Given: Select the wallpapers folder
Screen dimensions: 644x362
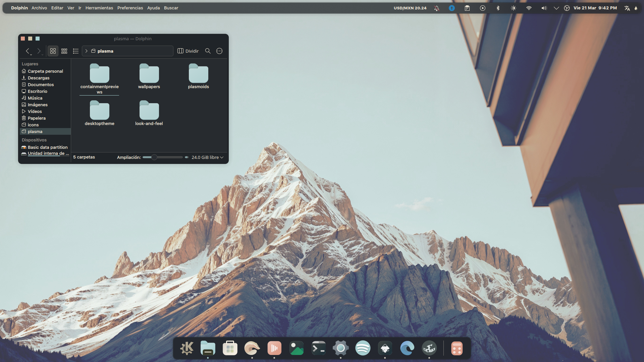Looking at the screenshot, I should pyautogui.click(x=149, y=76).
